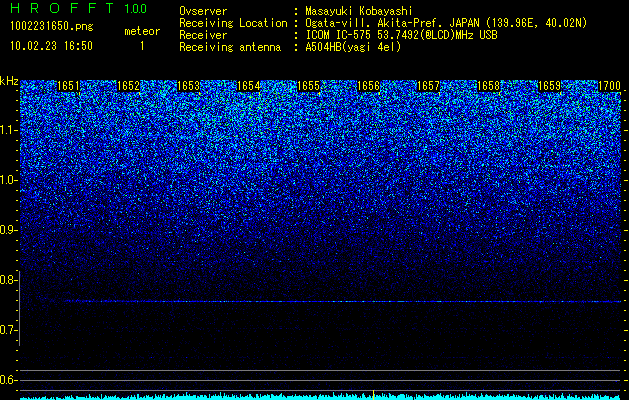
Task: Click the Receiving Location label
Action: click(x=233, y=23)
